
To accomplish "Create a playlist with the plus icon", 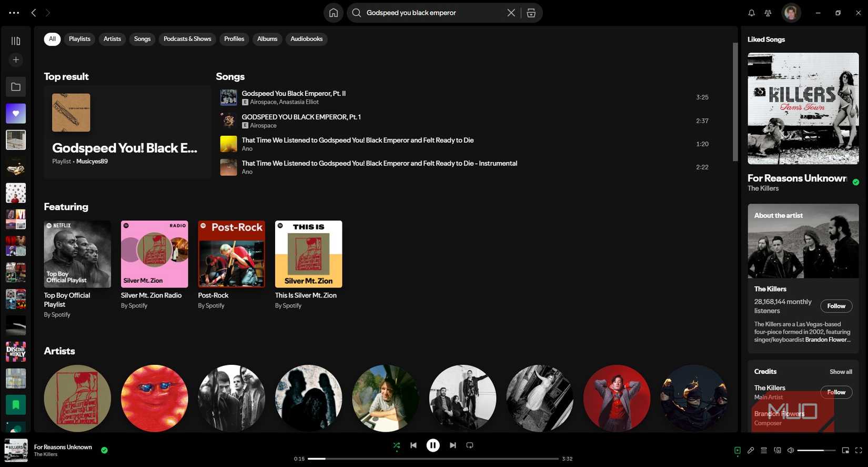I will click(16, 60).
